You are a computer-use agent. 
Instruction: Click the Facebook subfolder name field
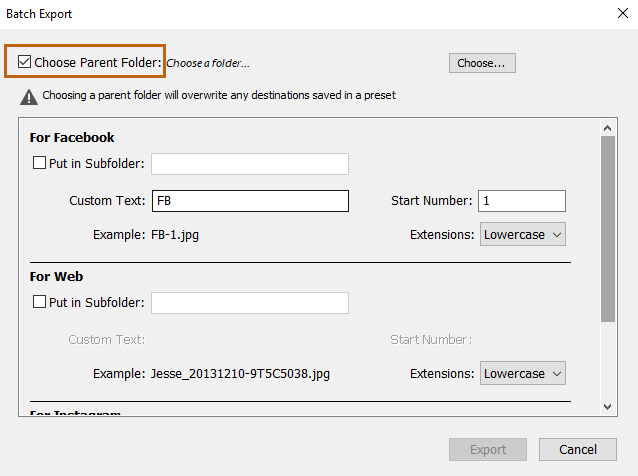(250, 164)
